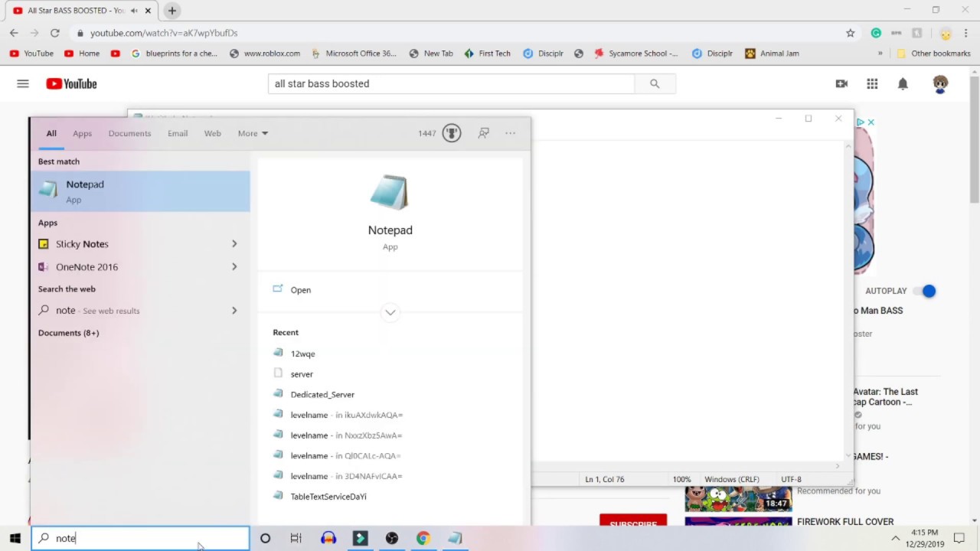Click the YouTube search field
The width and height of the screenshot is (980, 551).
click(x=451, y=83)
